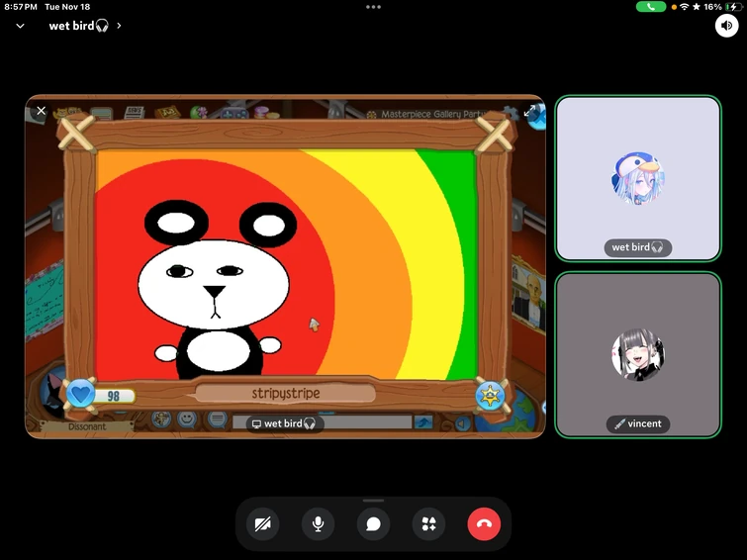The height and width of the screenshot is (560, 747).
Task: Click the newspaper news icon in game toolbar
Action: (134, 113)
